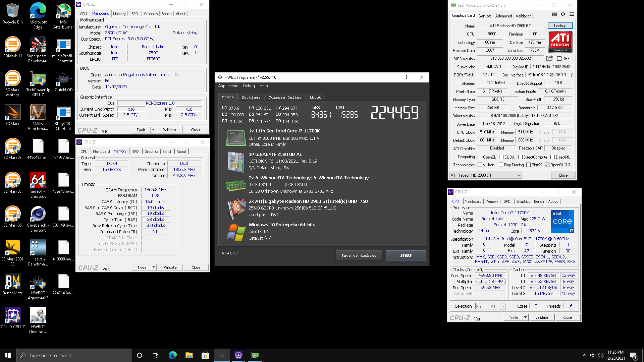Image resolution: width=644 pixels, height=362 pixels.
Task: Open Heaven Benchmark desktop icon
Action: tap(38, 253)
